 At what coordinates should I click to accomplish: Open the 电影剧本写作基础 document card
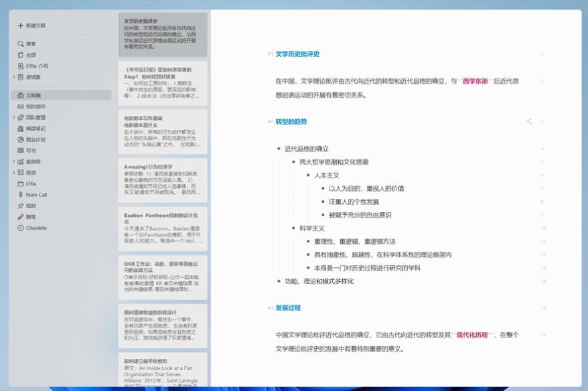click(x=163, y=132)
